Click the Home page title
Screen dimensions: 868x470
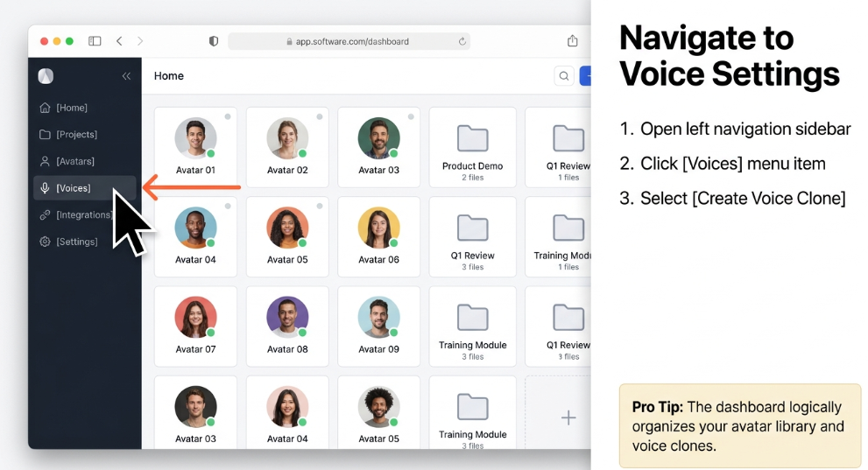click(169, 76)
